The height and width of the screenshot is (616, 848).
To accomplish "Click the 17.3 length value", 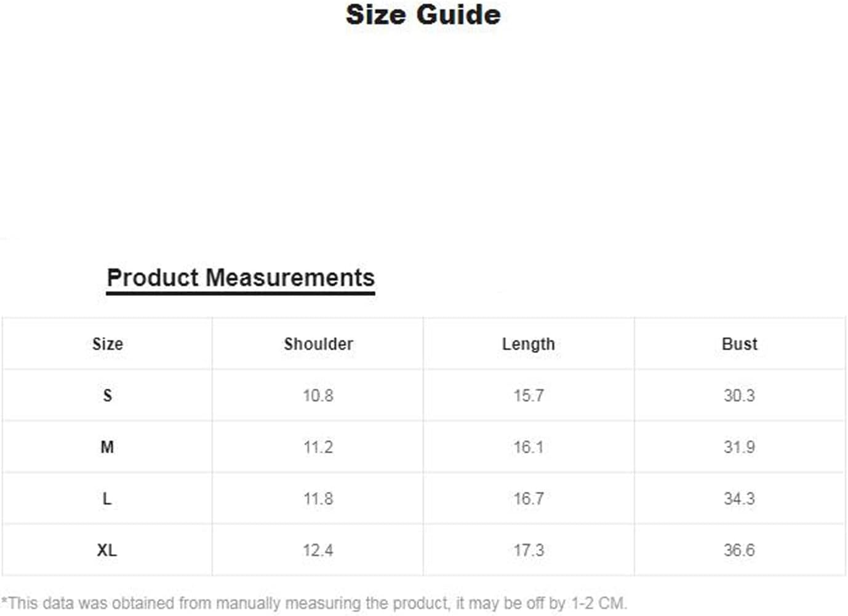I will (529, 550).
